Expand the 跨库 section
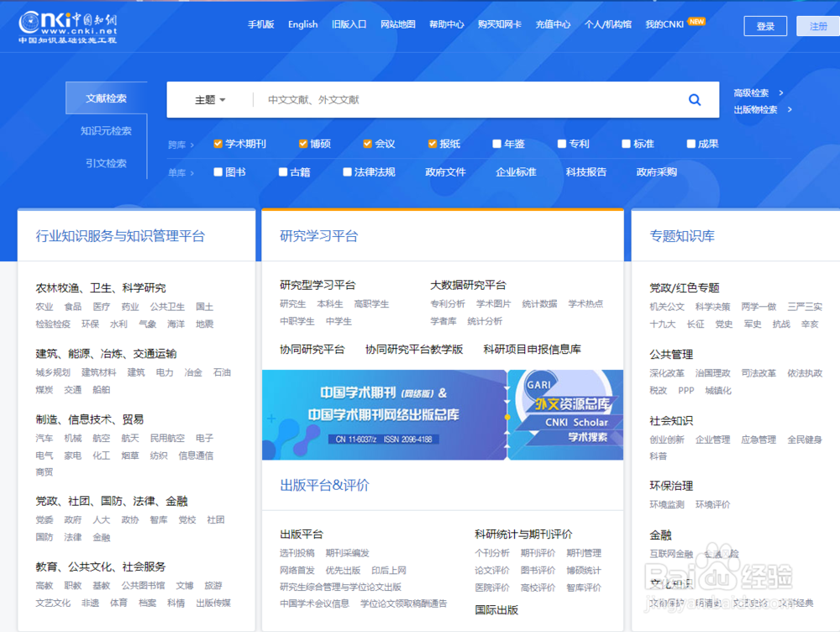Screen dimensions: 840x632 [181, 144]
